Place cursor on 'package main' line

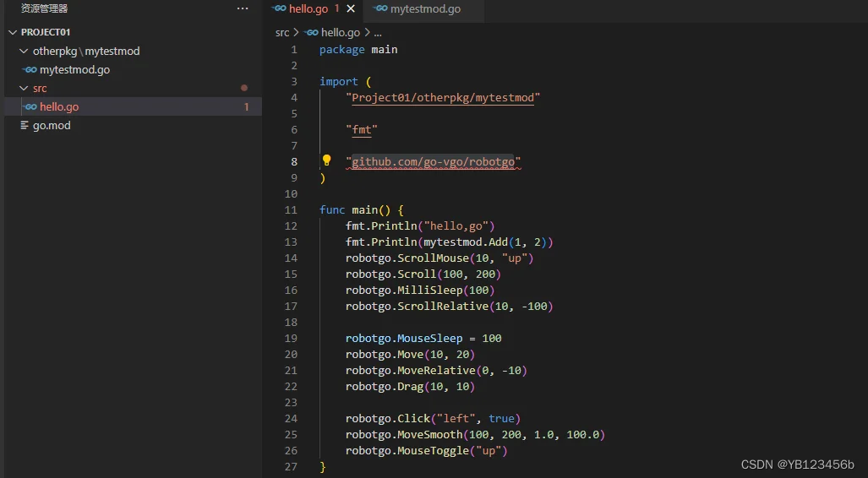(358, 49)
